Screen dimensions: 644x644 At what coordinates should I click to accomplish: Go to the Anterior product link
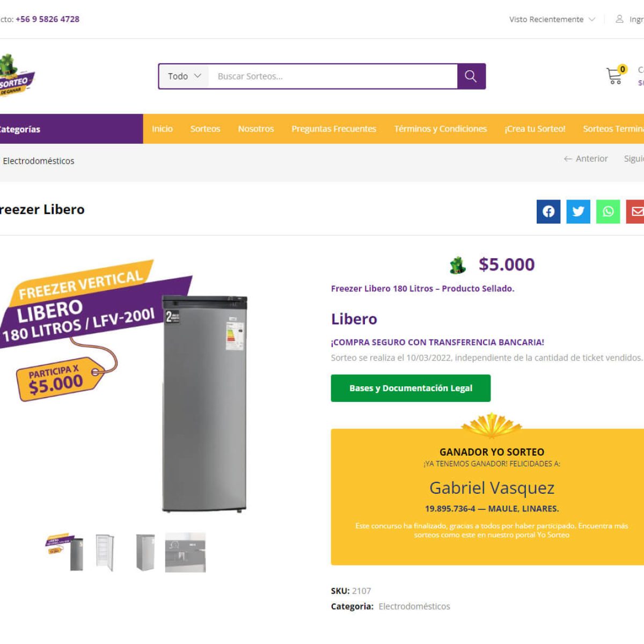point(586,158)
